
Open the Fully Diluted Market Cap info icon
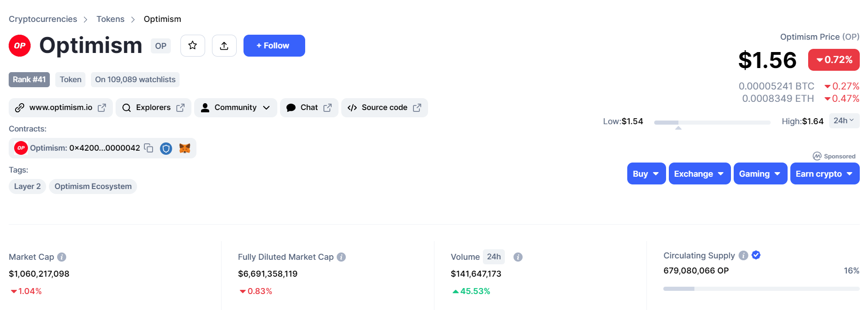click(x=341, y=257)
